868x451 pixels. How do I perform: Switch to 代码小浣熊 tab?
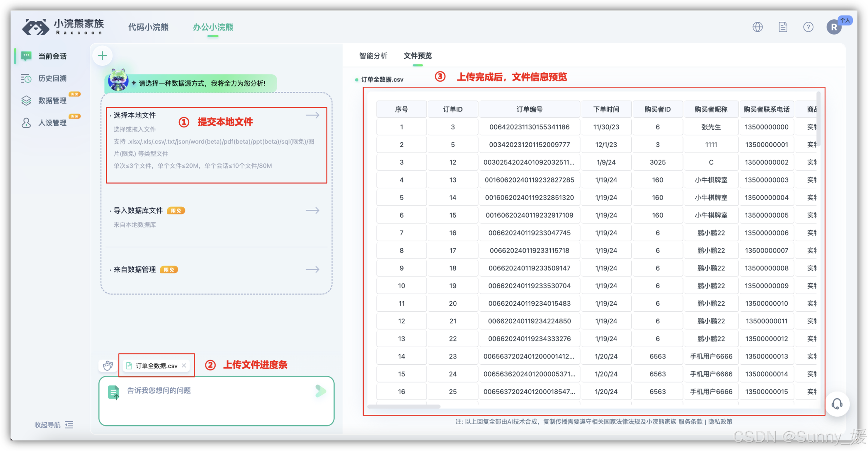click(148, 27)
